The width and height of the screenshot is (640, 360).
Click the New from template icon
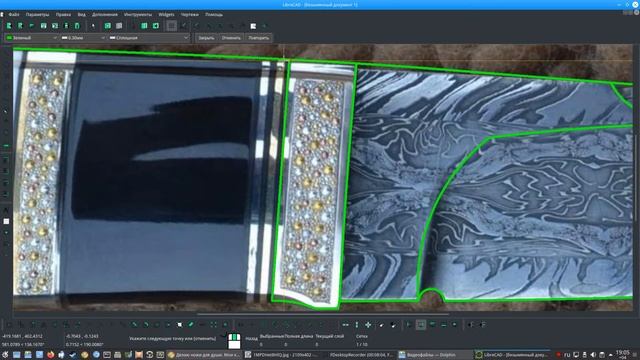coord(20,26)
